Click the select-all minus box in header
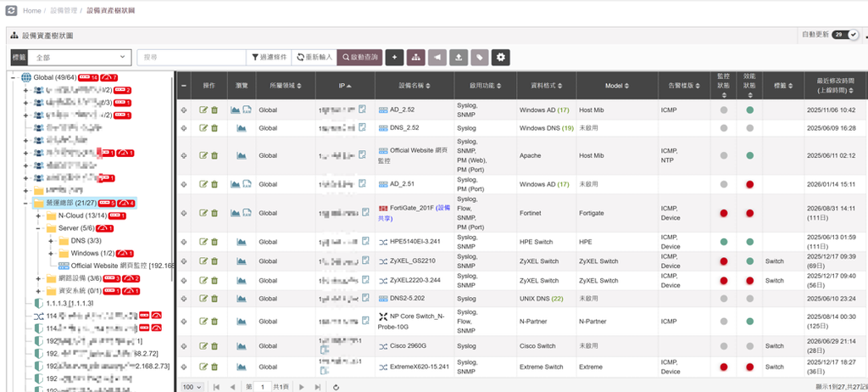The height and width of the screenshot is (392, 868). [184, 86]
